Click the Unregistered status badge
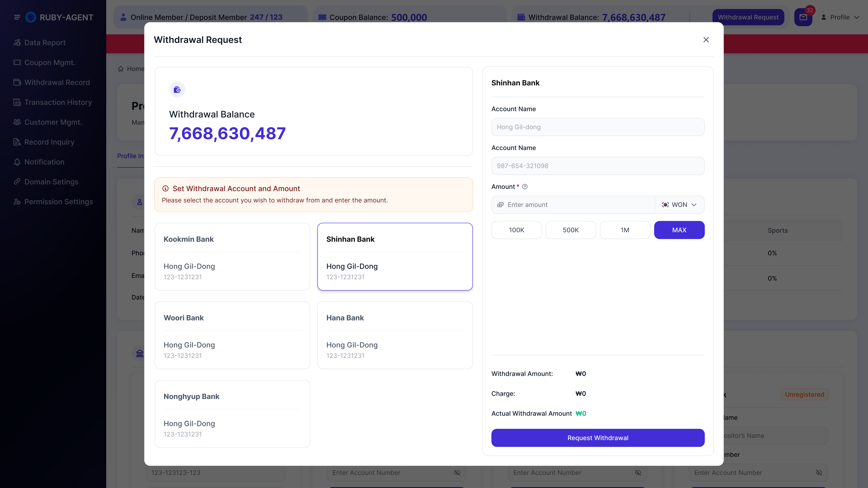The width and height of the screenshot is (868, 488). 804,394
